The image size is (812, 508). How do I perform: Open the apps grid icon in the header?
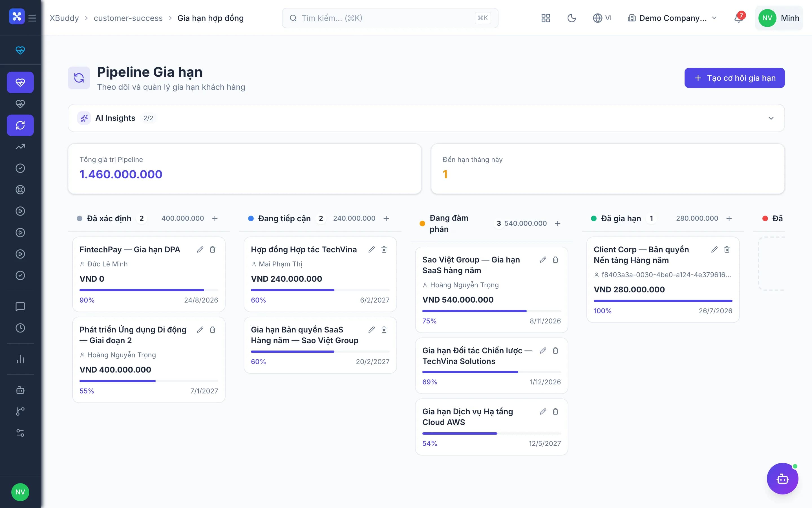[546, 18]
